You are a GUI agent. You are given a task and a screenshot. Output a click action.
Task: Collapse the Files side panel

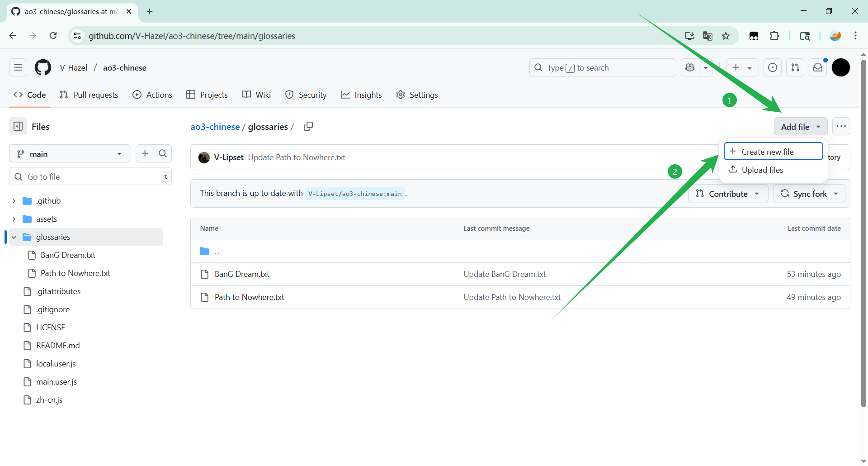tap(18, 127)
